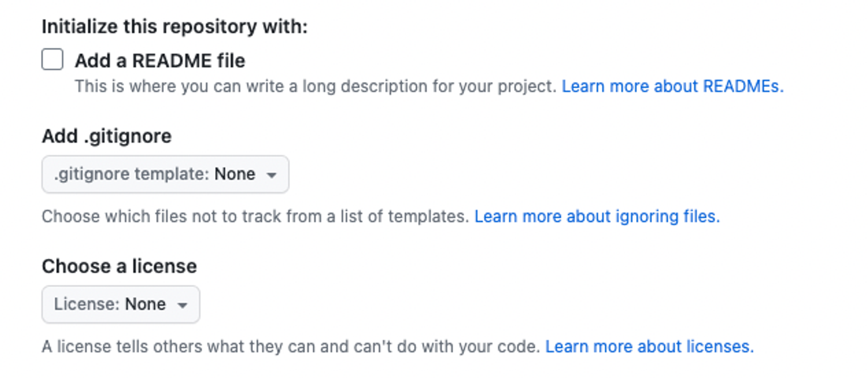Click the '.gitignore template:' label inside dropdown
Screen dimensions: 868x378
[x=132, y=174]
